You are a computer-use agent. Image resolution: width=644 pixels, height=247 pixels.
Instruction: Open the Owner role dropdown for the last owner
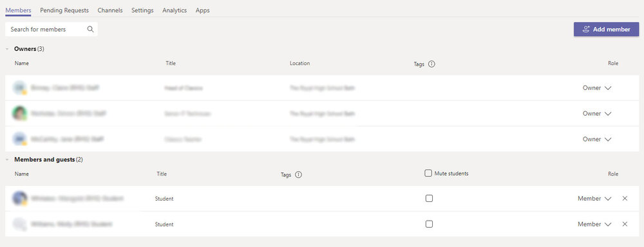597,139
